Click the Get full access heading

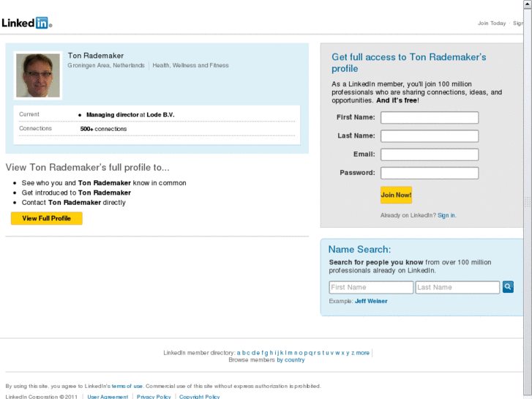pyautogui.click(x=409, y=63)
